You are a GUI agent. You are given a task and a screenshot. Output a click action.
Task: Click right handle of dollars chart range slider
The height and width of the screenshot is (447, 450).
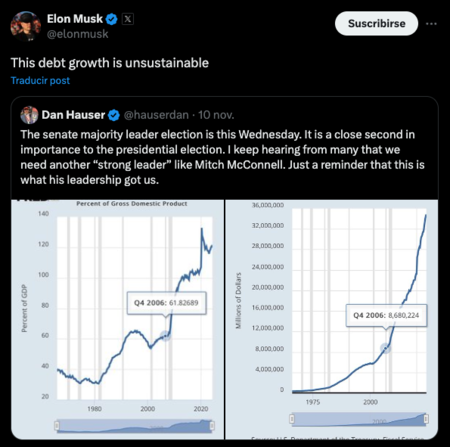426,419
